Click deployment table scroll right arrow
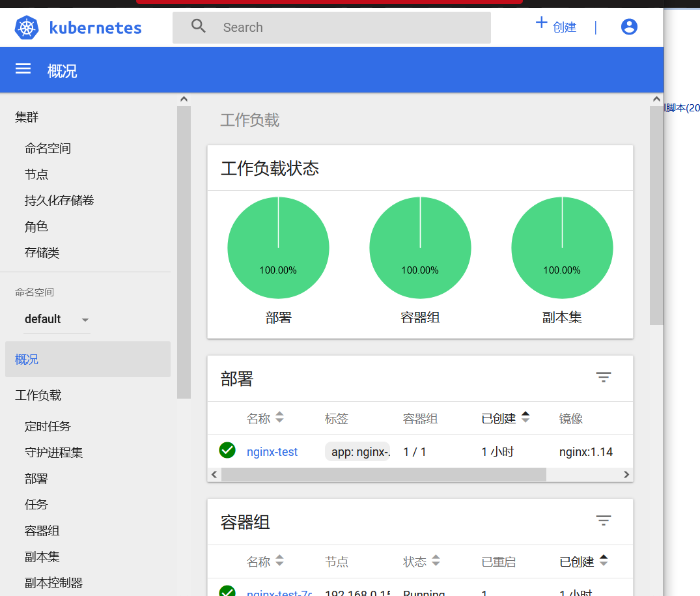Image resolution: width=700 pixels, height=596 pixels. (x=626, y=475)
